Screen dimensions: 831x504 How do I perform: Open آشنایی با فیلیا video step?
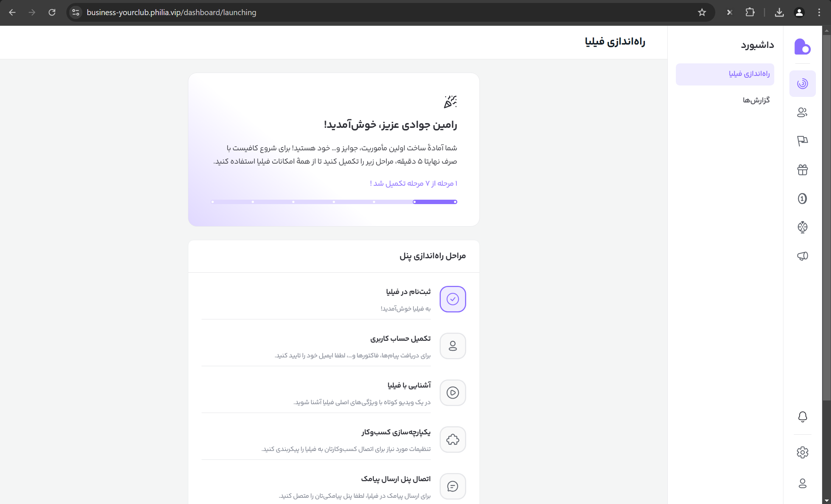click(409, 385)
